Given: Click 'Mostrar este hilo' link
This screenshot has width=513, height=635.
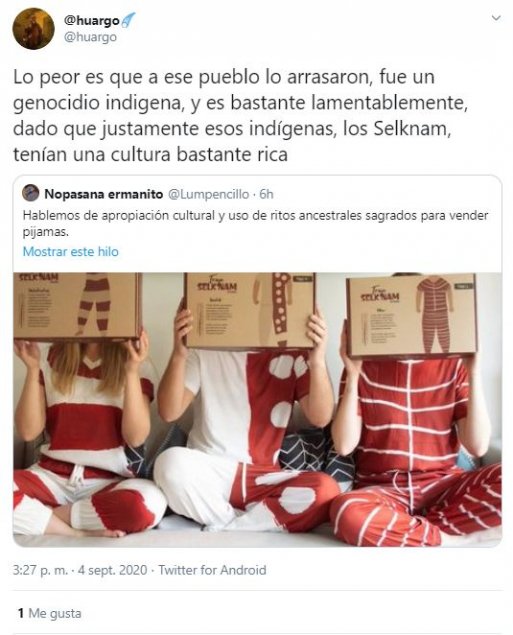Looking at the screenshot, I should 71,251.
